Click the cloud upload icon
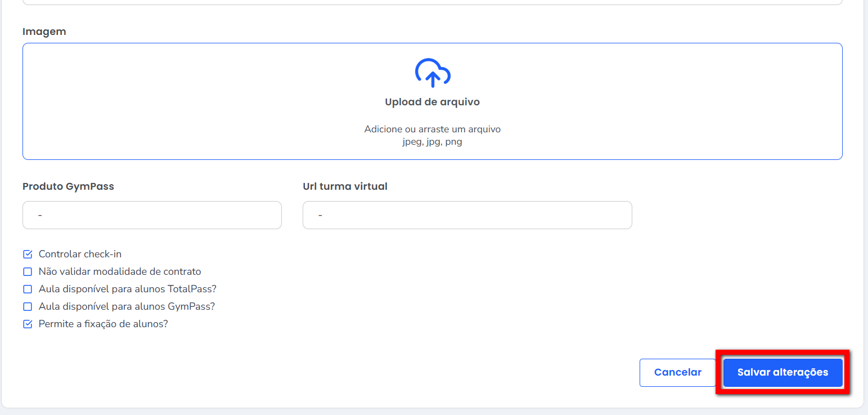The width and height of the screenshot is (868, 415). coord(433,73)
